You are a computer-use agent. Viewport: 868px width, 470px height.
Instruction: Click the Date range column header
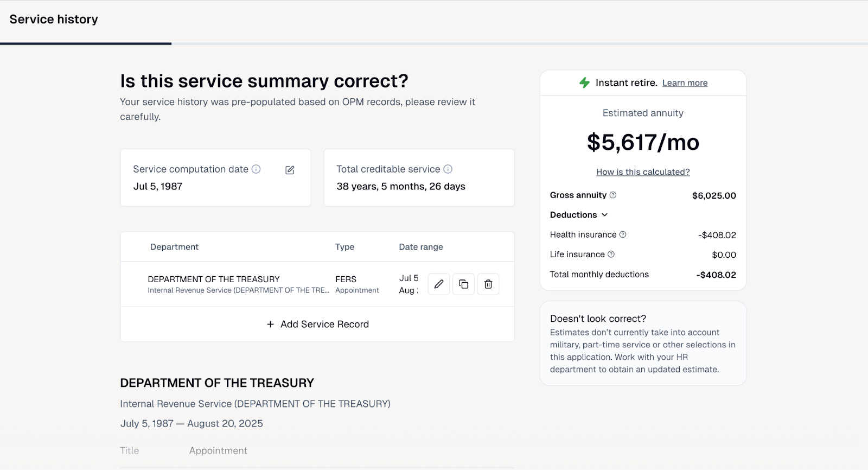click(421, 247)
